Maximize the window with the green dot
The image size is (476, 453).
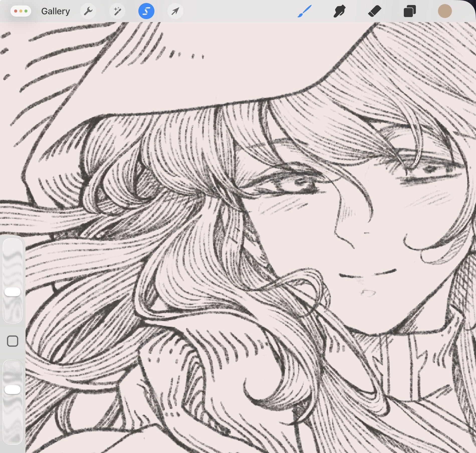(x=26, y=11)
